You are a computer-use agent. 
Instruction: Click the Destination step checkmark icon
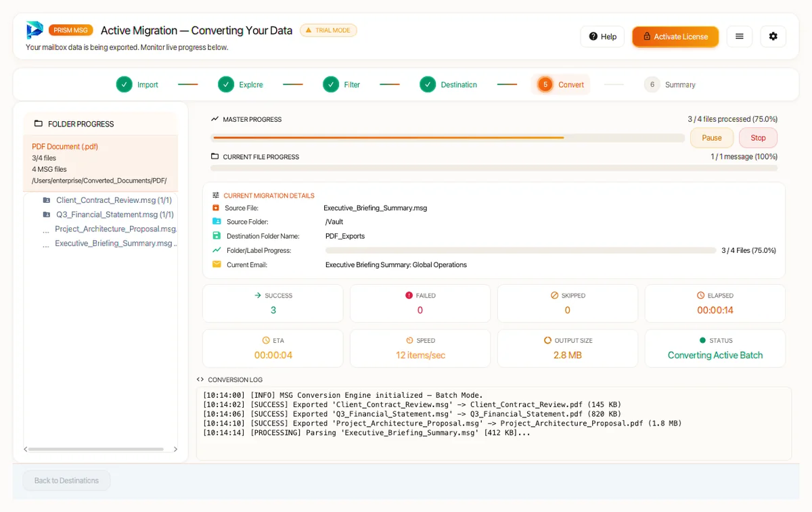(x=428, y=85)
